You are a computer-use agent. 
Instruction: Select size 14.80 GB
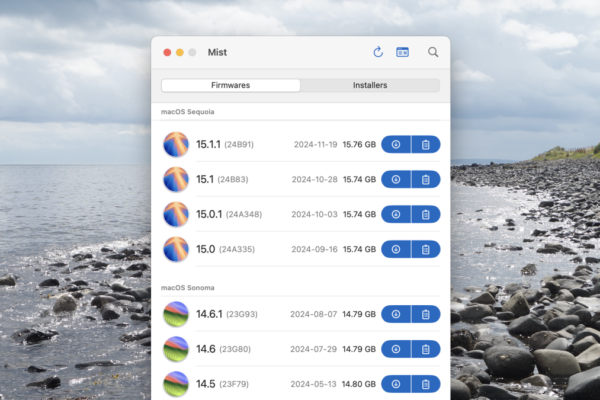pyautogui.click(x=359, y=384)
